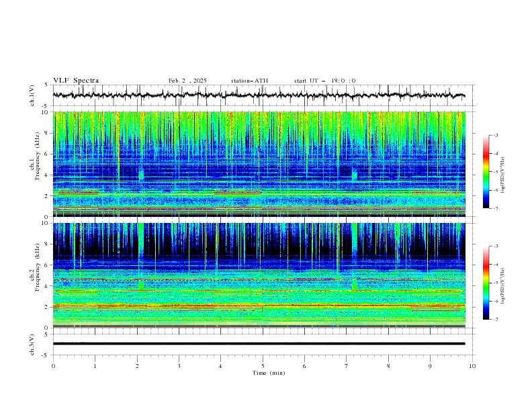Select the date 'Feb. 2 , 2025' text
532x411 pixels.
coord(187,81)
